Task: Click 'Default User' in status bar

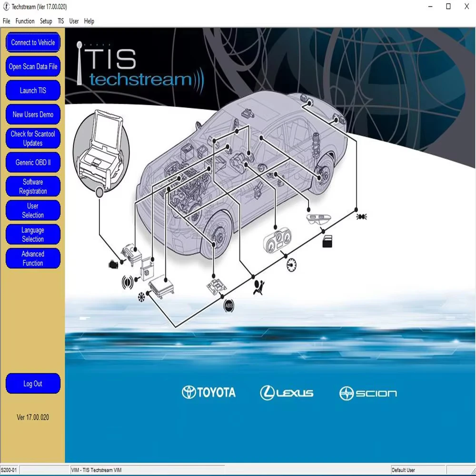Action: 403,470
